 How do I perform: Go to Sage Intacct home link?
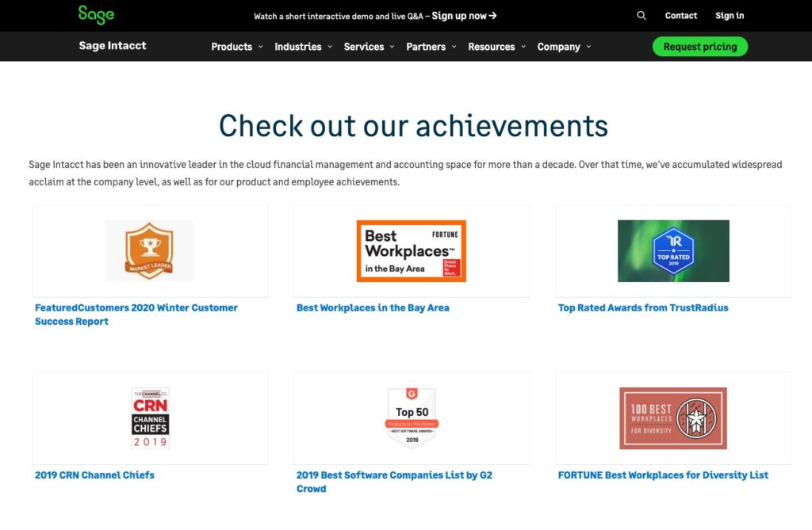click(113, 45)
